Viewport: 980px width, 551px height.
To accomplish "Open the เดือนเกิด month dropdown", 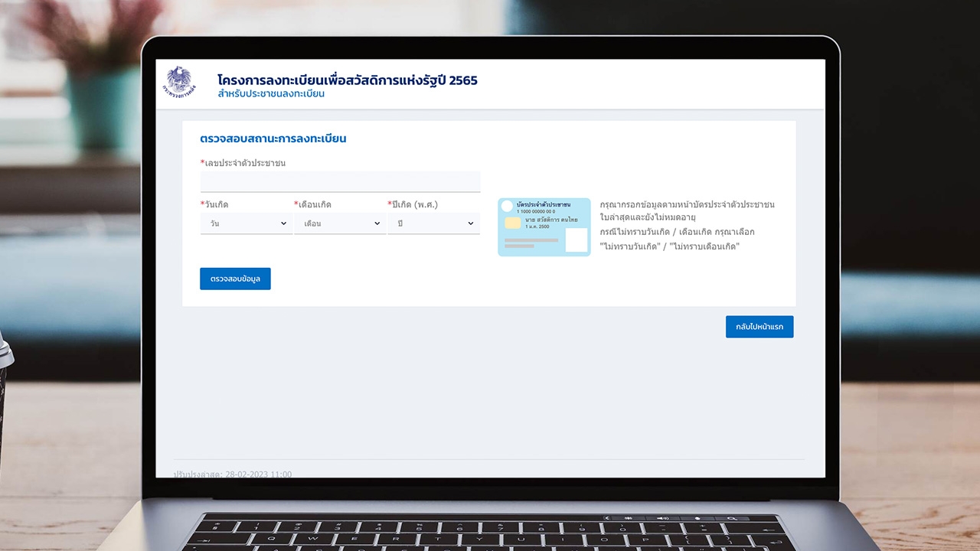I will 339,223.
